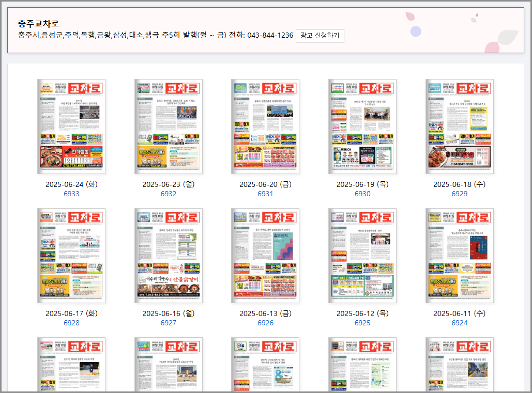Open the 2025-06-23 (월) newspaper cover

click(169, 127)
